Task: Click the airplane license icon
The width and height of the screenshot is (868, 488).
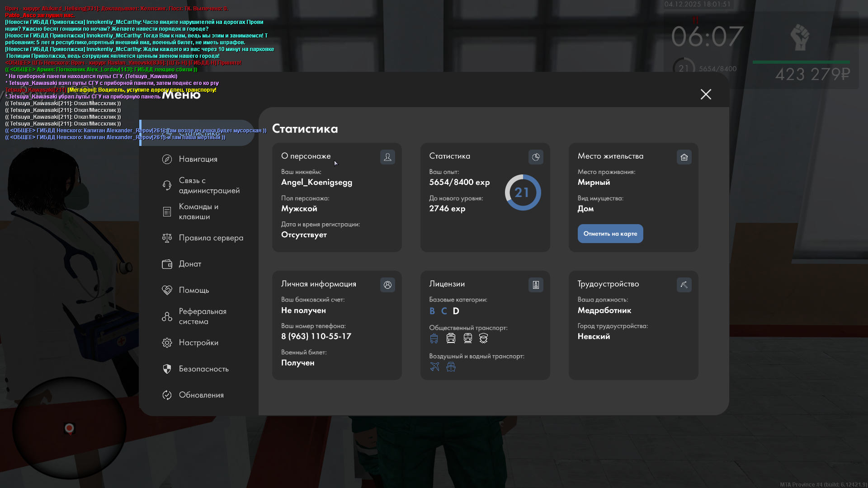Action: (434, 367)
